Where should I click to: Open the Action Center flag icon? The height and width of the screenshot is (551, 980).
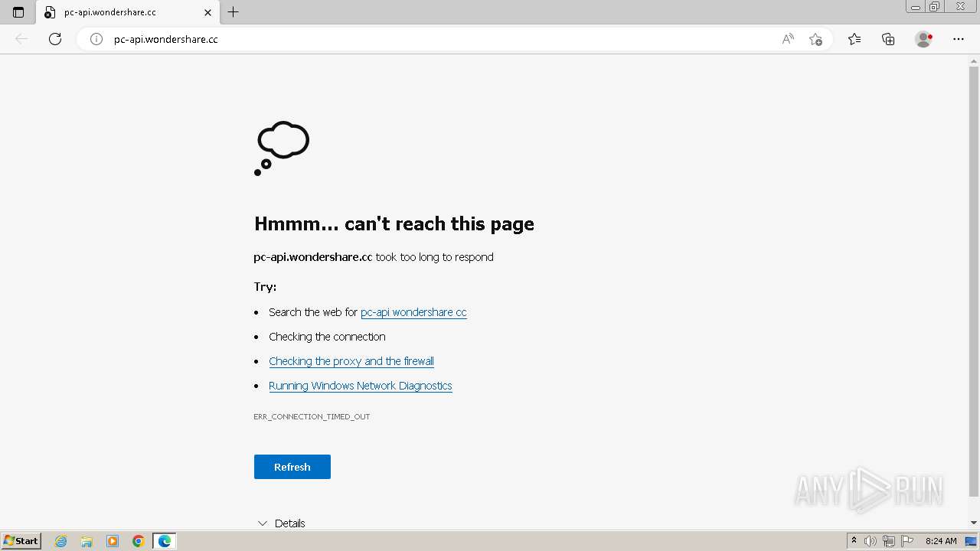(907, 541)
